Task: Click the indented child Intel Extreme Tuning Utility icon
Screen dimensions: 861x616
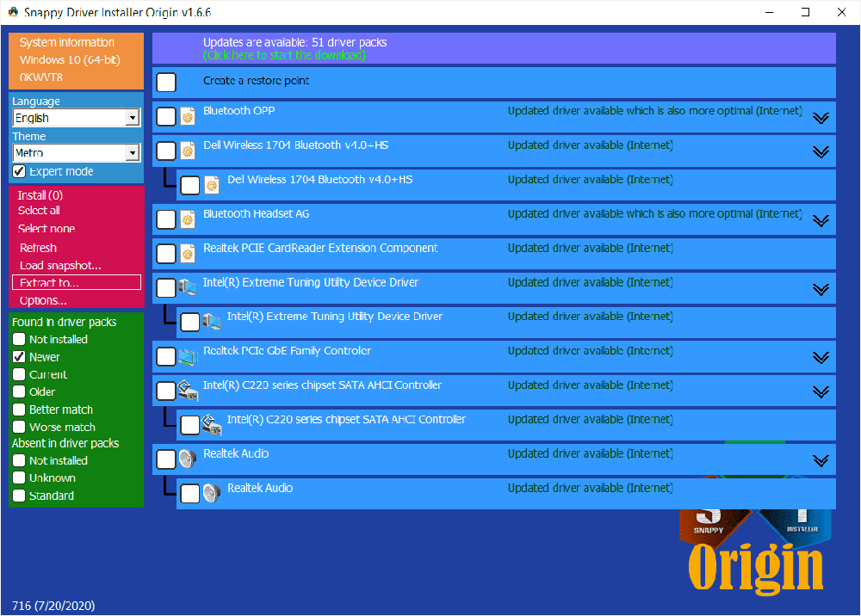Action: pyautogui.click(x=212, y=322)
